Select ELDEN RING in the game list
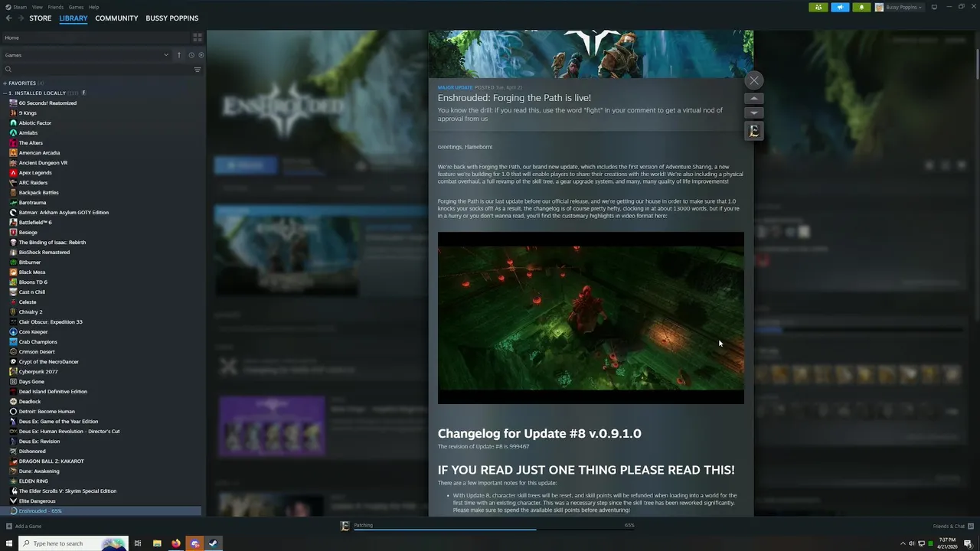The image size is (980, 551). (x=34, y=481)
